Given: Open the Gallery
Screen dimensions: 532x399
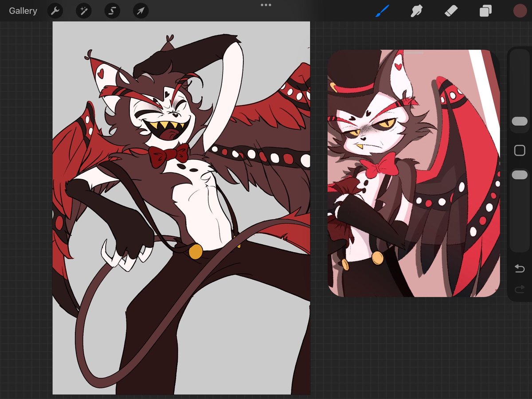Looking at the screenshot, I should click(x=23, y=11).
